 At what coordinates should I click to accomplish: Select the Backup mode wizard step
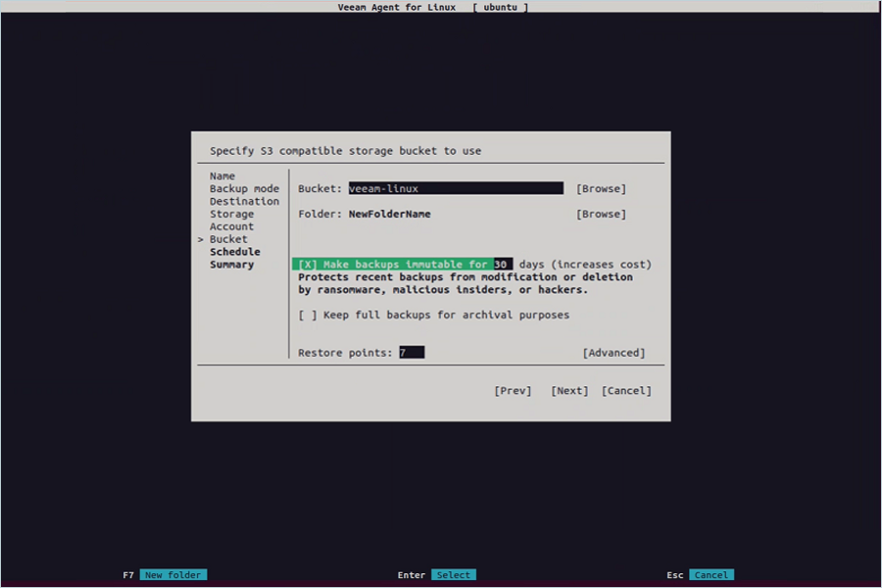point(244,188)
